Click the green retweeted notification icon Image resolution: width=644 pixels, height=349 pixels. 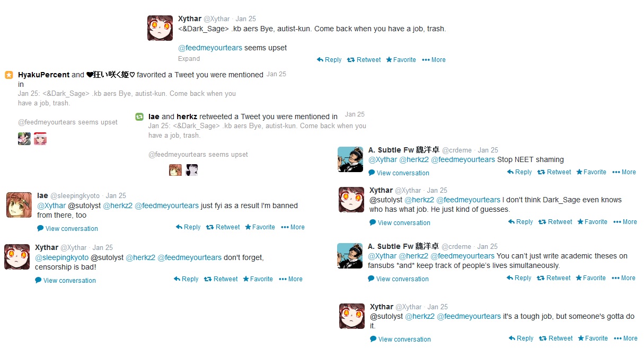tap(139, 117)
